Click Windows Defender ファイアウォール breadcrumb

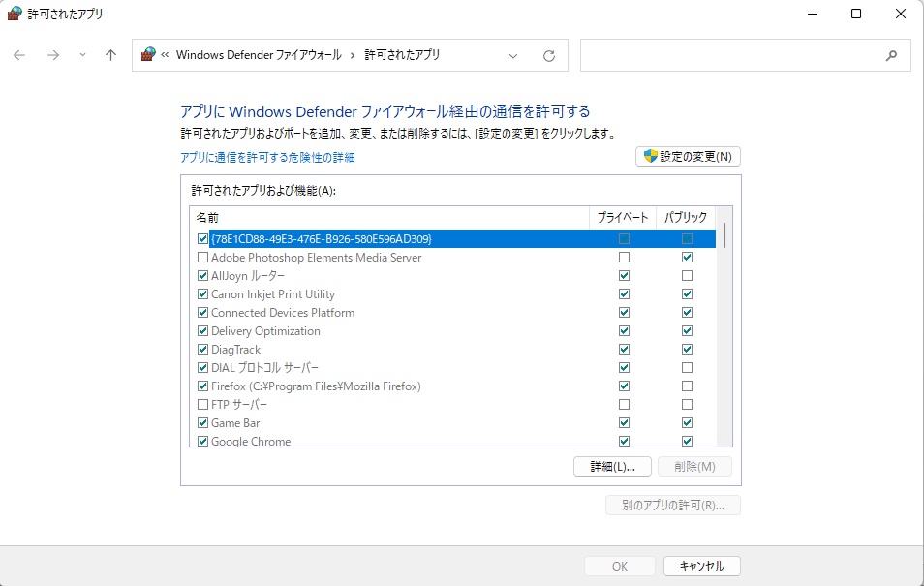[259, 55]
